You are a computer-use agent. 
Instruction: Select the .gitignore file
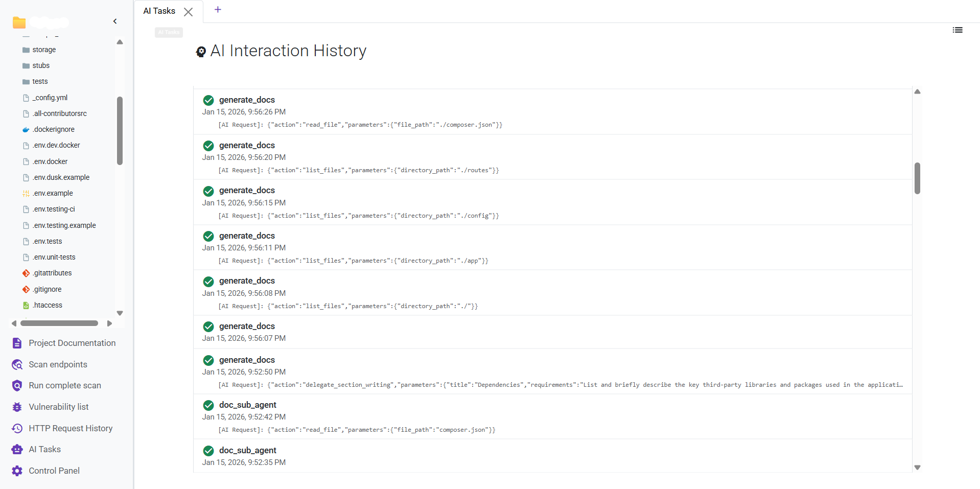coord(47,289)
